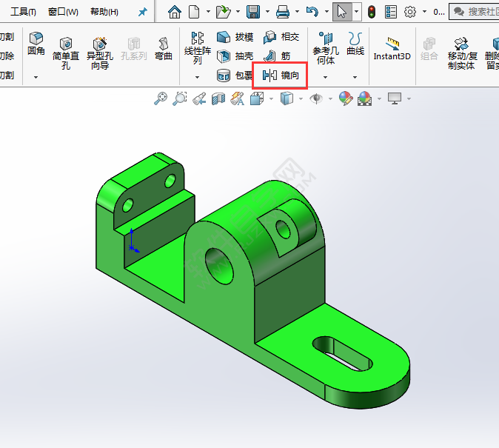
Task: Select the 相交 intersect tool
Action: click(x=281, y=37)
